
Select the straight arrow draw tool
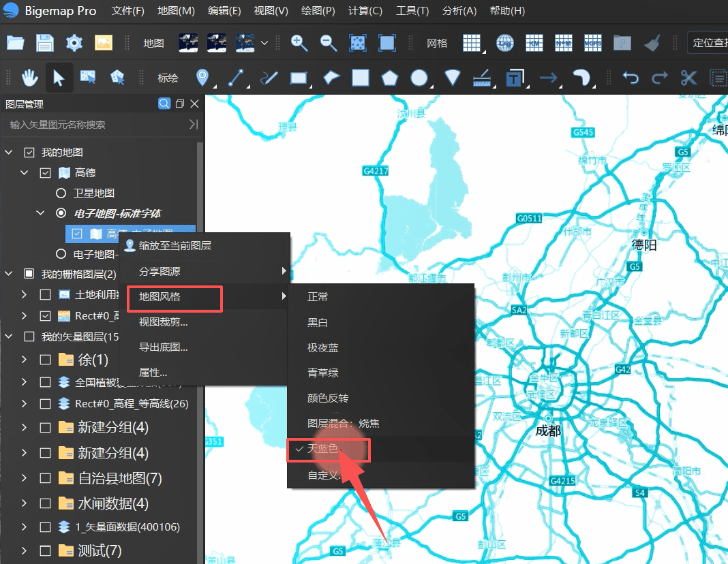[x=548, y=78]
